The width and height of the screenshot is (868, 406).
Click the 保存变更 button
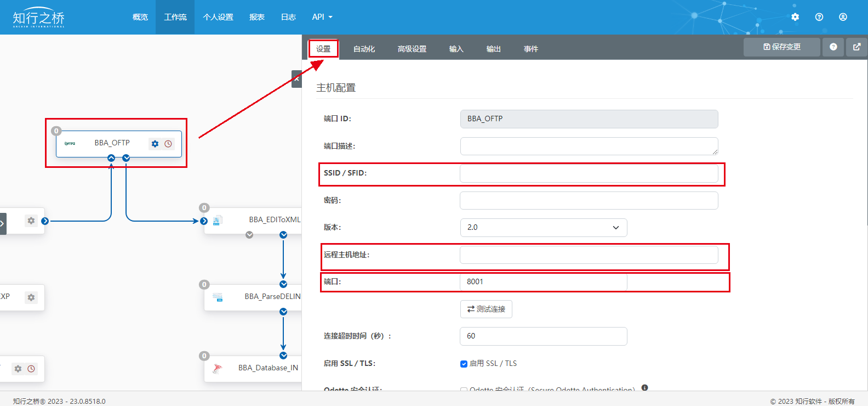(781, 47)
